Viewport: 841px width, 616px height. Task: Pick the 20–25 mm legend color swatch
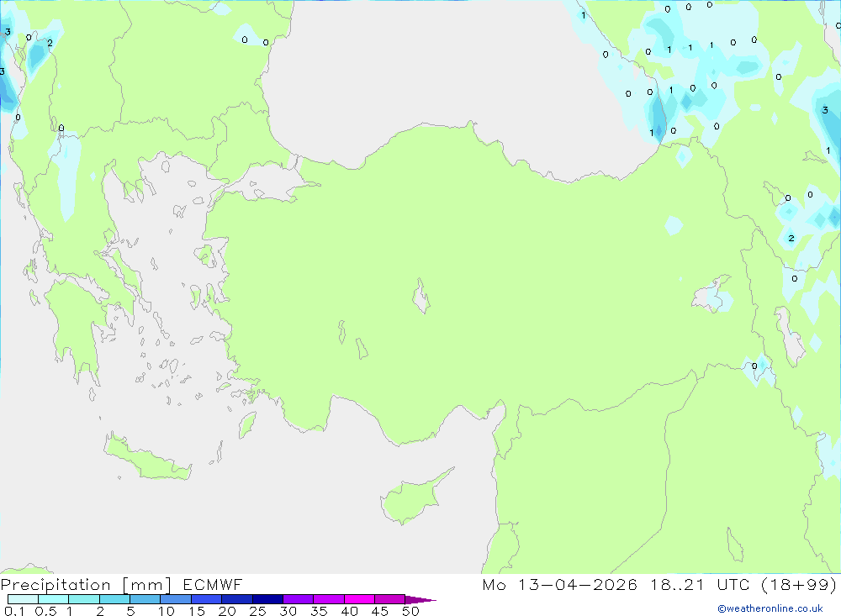coord(236,599)
